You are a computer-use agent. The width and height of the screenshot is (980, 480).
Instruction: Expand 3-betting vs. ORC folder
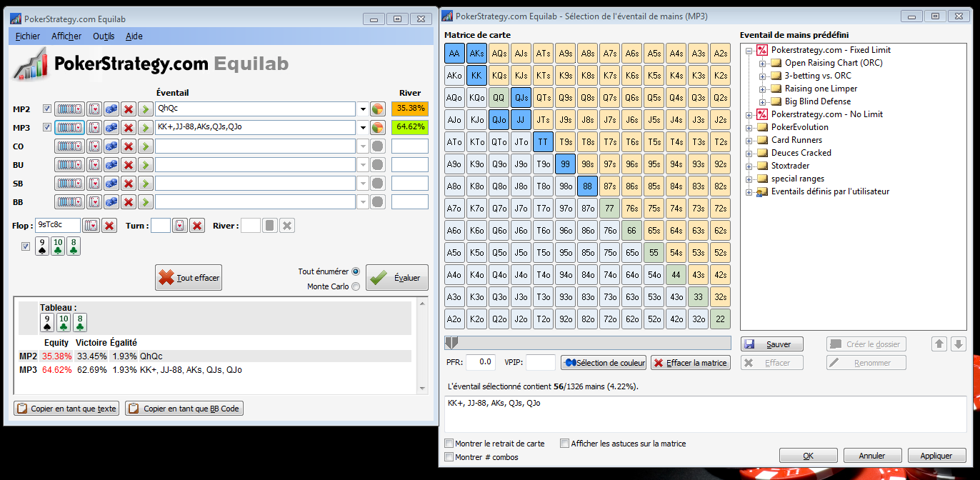point(762,76)
